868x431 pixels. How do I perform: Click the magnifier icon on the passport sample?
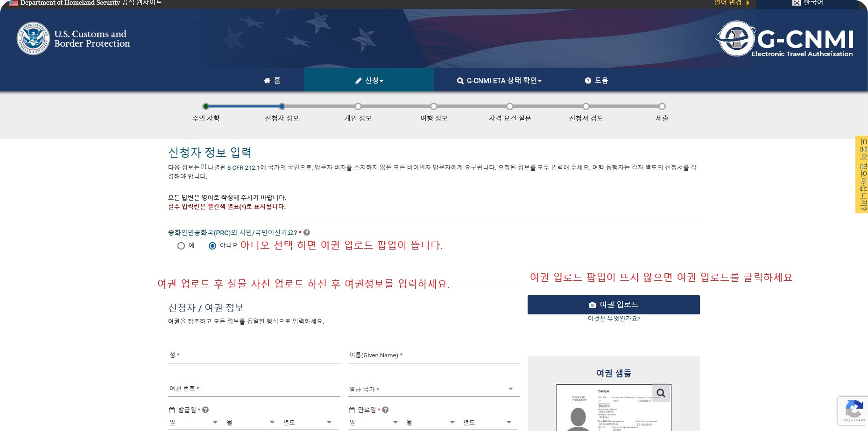click(661, 393)
